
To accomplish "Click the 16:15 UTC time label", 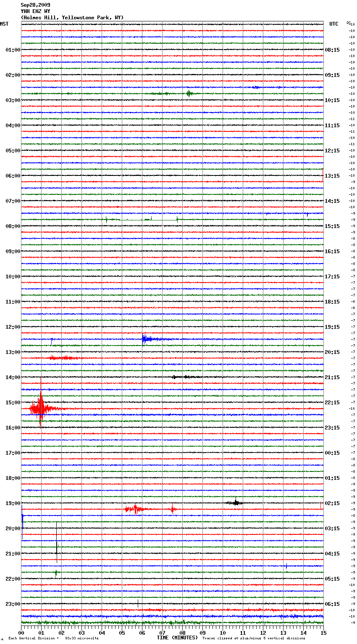I will pyautogui.click(x=332, y=251).
